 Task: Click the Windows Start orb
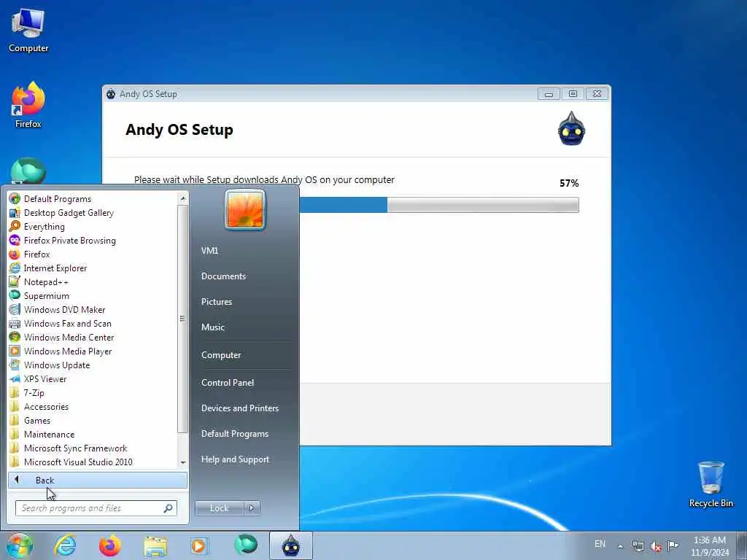click(20, 545)
